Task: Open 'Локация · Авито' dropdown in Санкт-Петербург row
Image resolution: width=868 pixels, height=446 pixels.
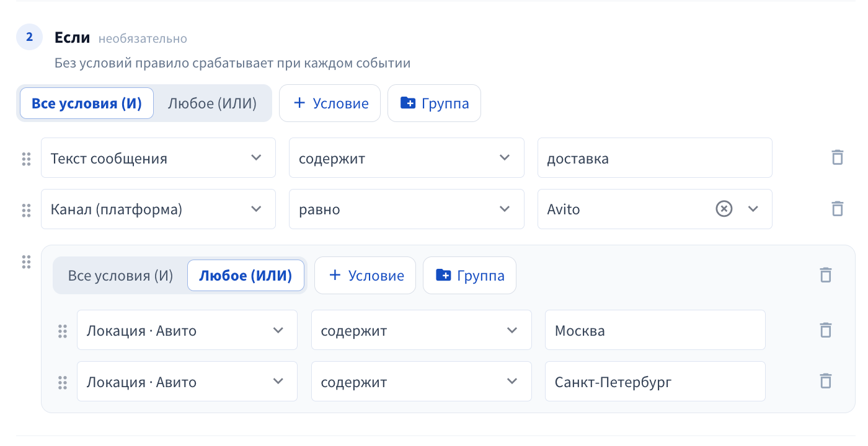Action: tap(187, 382)
